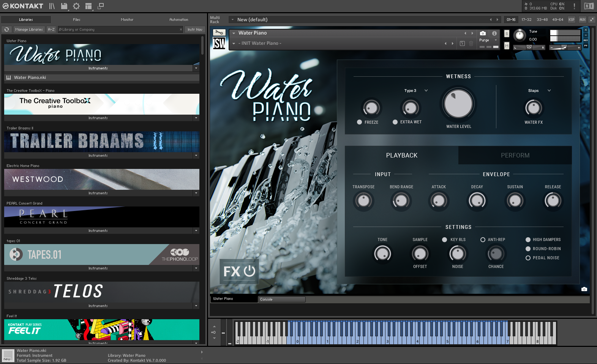Click the refresh libraries icon
This screenshot has width=597, height=364.
coord(6,29)
